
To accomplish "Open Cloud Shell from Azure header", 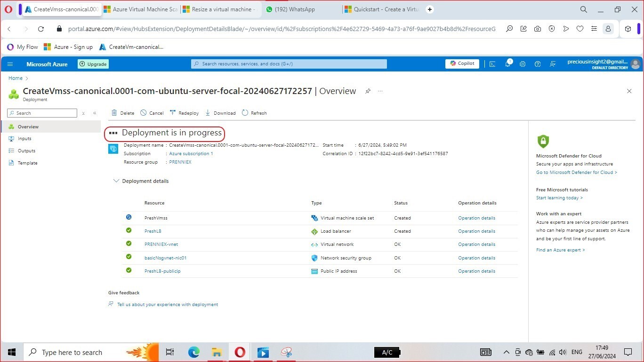I will (x=492, y=64).
